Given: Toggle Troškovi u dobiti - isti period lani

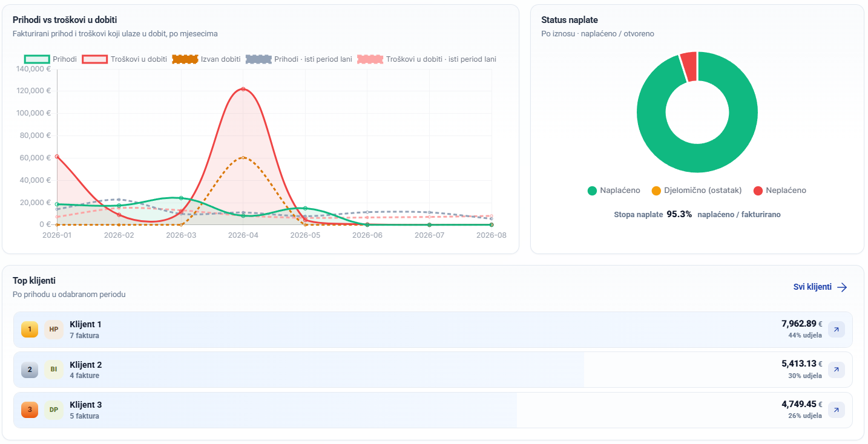Looking at the screenshot, I should coord(427,59).
